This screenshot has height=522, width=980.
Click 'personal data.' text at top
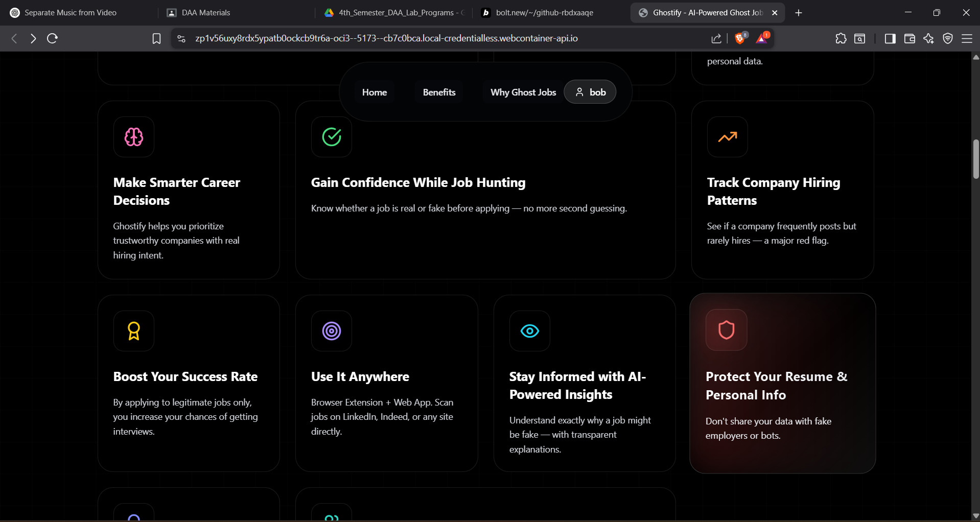coord(735,61)
